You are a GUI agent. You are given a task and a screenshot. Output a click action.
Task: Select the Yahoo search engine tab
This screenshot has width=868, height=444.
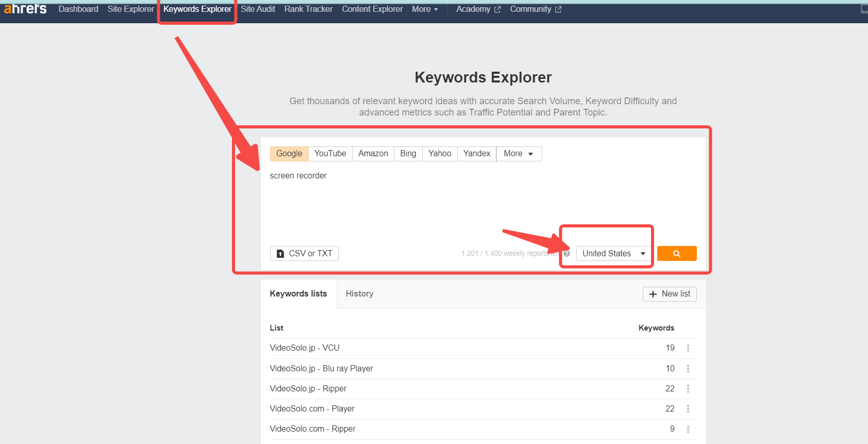click(x=440, y=154)
